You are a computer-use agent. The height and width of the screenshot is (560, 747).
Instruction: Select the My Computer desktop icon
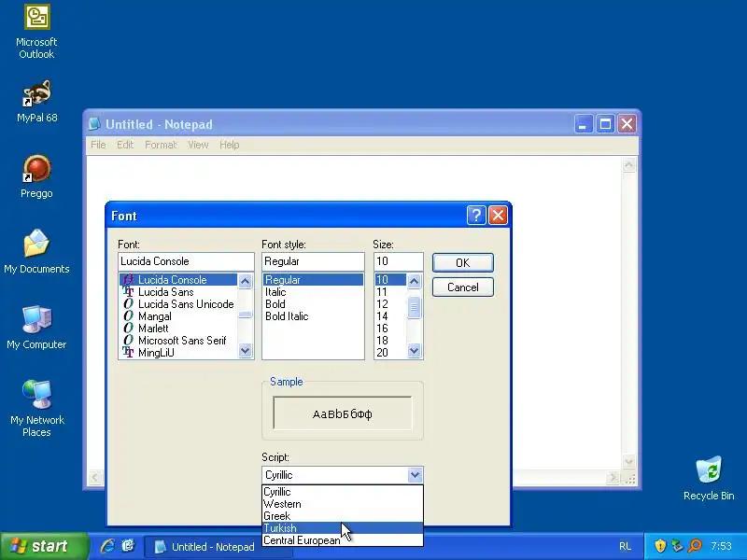coord(36,328)
